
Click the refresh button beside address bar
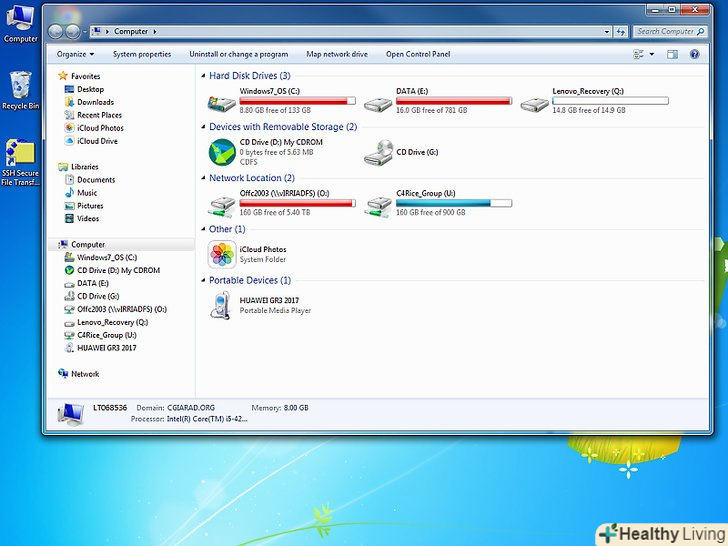[x=621, y=32]
